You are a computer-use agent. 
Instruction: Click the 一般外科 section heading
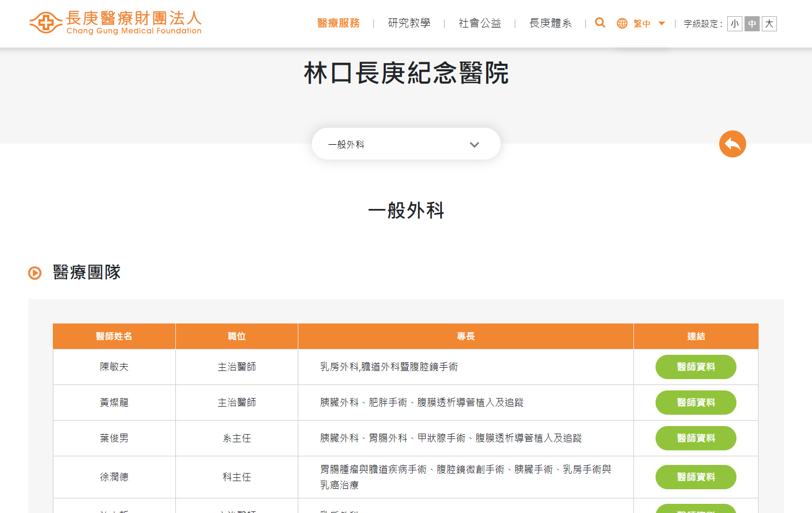coord(406,211)
